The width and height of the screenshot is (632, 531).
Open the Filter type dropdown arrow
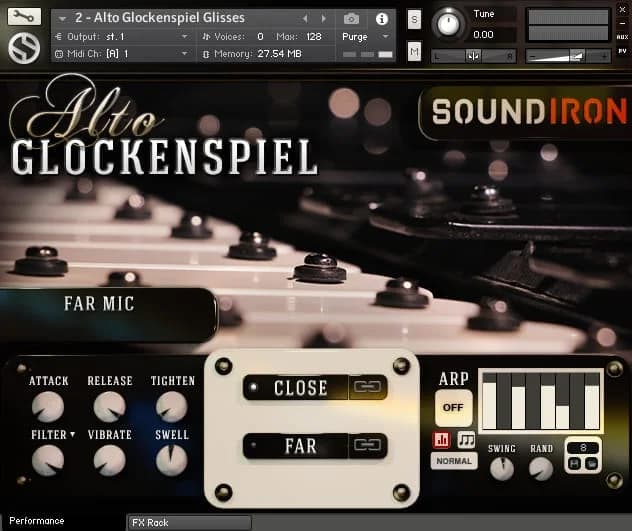click(x=73, y=434)
